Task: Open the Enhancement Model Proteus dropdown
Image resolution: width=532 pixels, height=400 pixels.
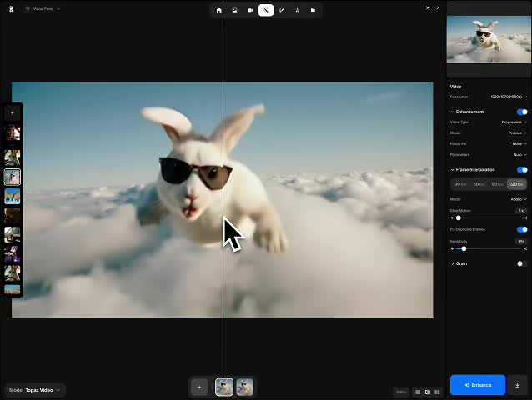Action: pos(518,132)
